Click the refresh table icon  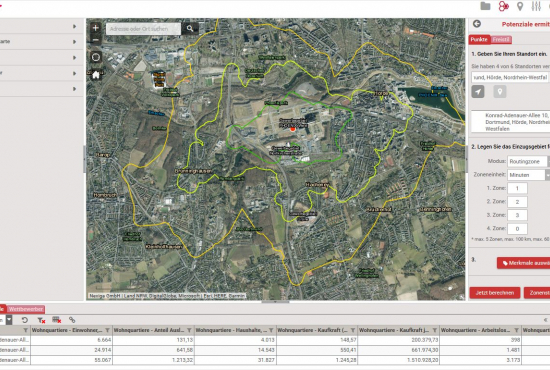click(25, 320)
